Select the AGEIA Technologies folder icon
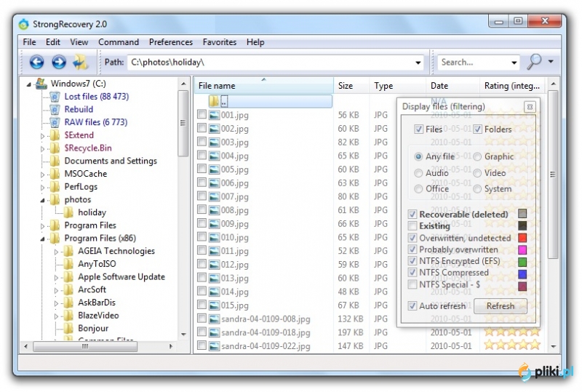The image size is (582, 392). click(x=68, y=252)
